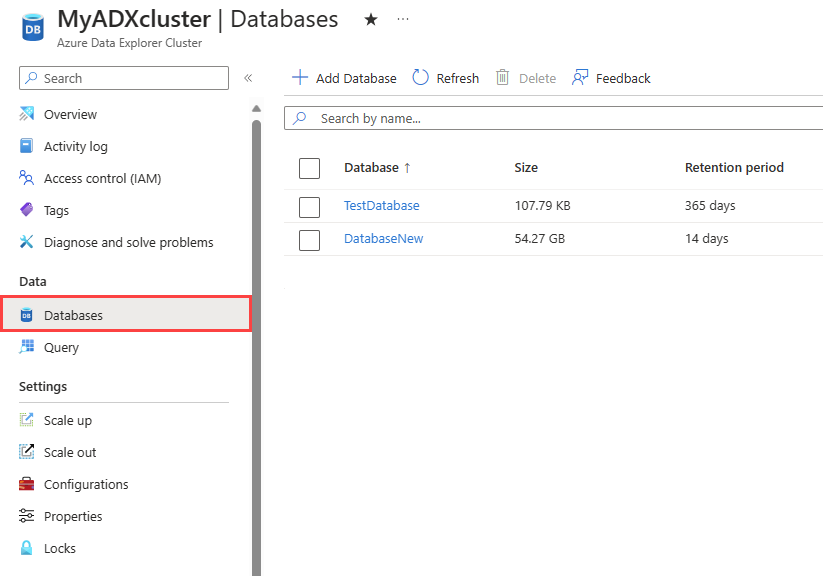The width and height of the screenshot is (823, 576).
Task: Favorite the cluster using the star icon
Action: 370,18
